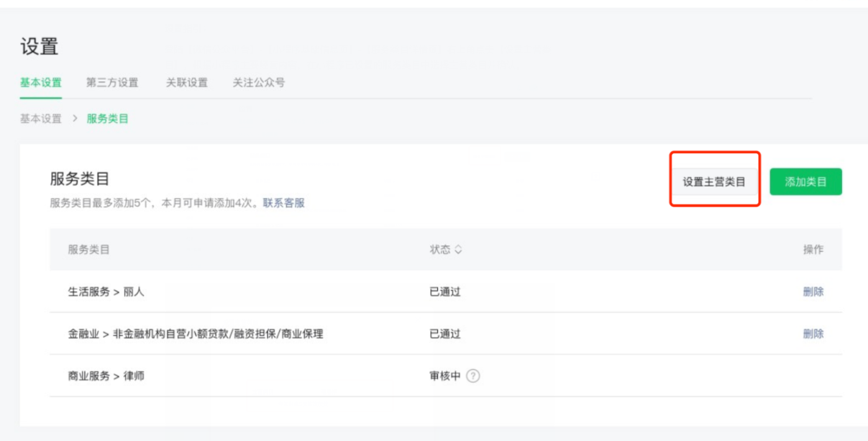Viewport: 868px width, 441px height.
Task: Delete the 生活服务 > 丽人 category
Action: (813, 291)
